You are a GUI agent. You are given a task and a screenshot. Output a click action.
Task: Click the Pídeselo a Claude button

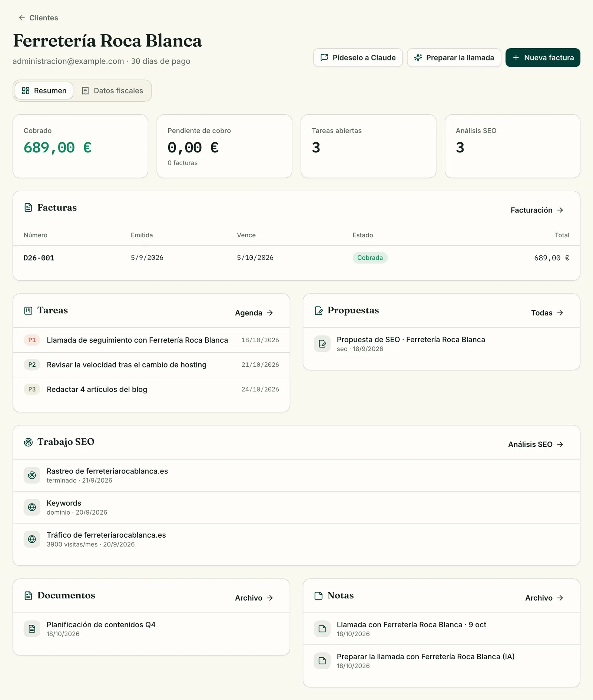[358, 57]
